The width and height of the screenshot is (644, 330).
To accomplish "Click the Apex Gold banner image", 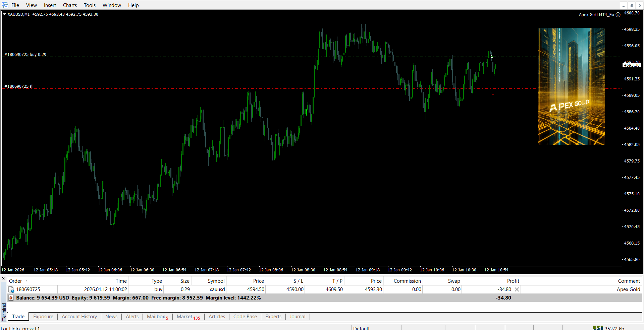I will 571,86.
